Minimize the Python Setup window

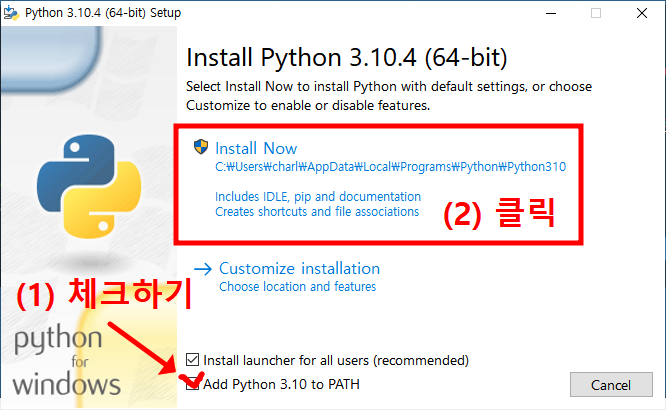tap(551, 13)
